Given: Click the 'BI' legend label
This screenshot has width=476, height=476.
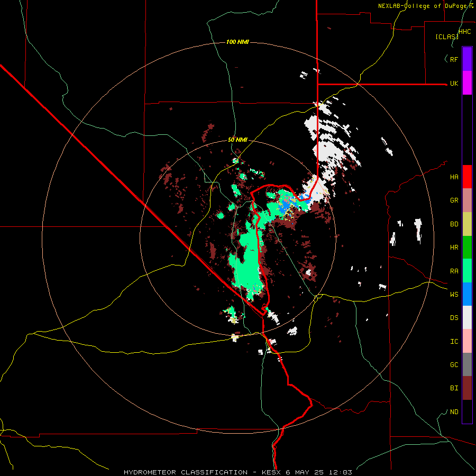Looking at the screenshot, I should [x=454, y=388].
